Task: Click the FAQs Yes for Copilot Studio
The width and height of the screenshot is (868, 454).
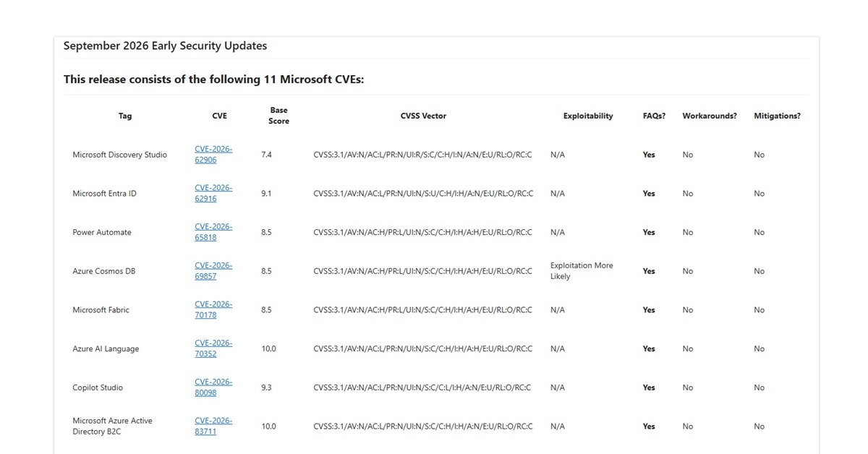Action: [649, 387]
